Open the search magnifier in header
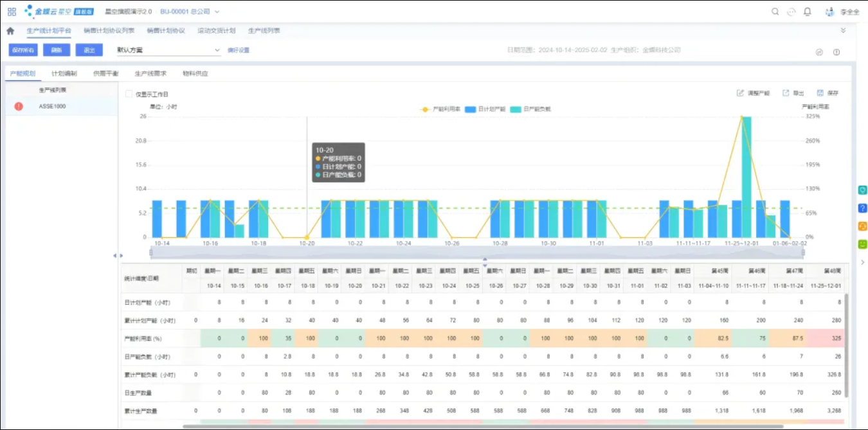The width and height of the screenshot is (868, 430). pyautogui.click(x=775, y=12)
